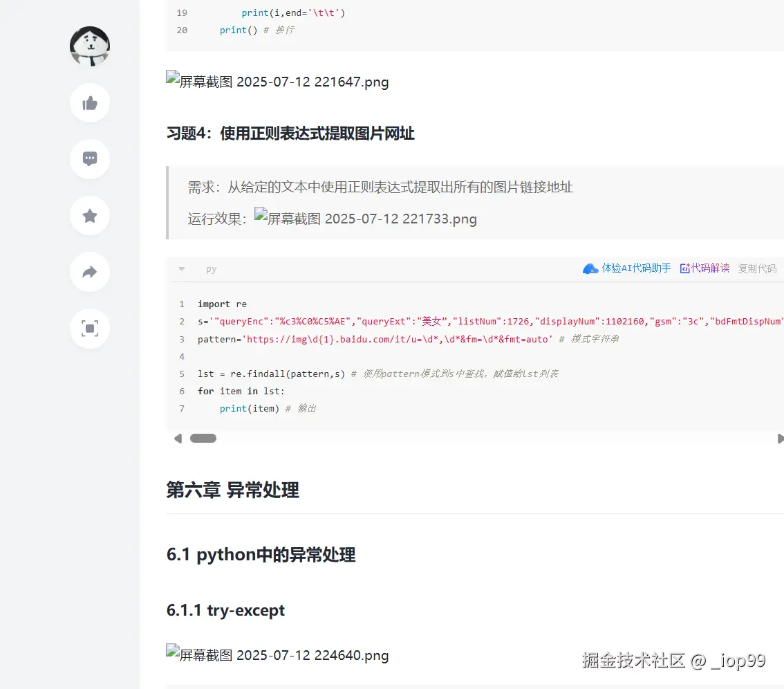Screen dimensions: 784x689
Task: Share the article with the arrow icon
Action: pyautogui.click(x=89, y=272)
